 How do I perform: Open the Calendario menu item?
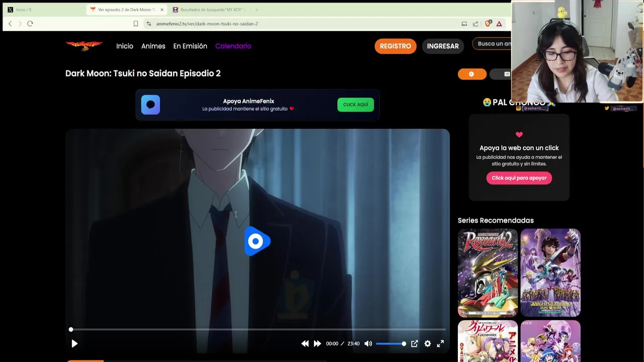pyautogui.click(x=233, y=46)
